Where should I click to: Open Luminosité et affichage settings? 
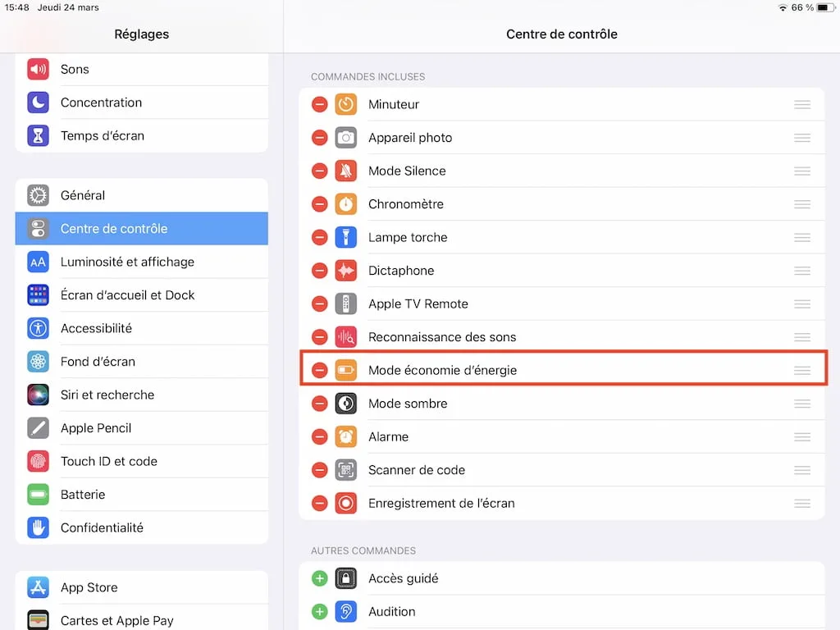point(127,262)
